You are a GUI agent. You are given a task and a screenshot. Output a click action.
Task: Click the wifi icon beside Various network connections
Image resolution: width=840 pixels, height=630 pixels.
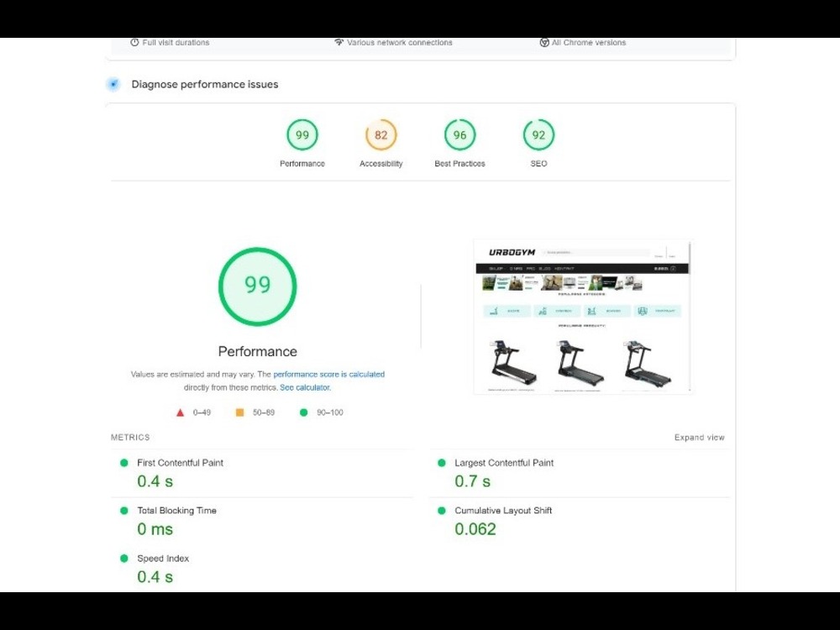pyautogui.click(x=339, y=42)
